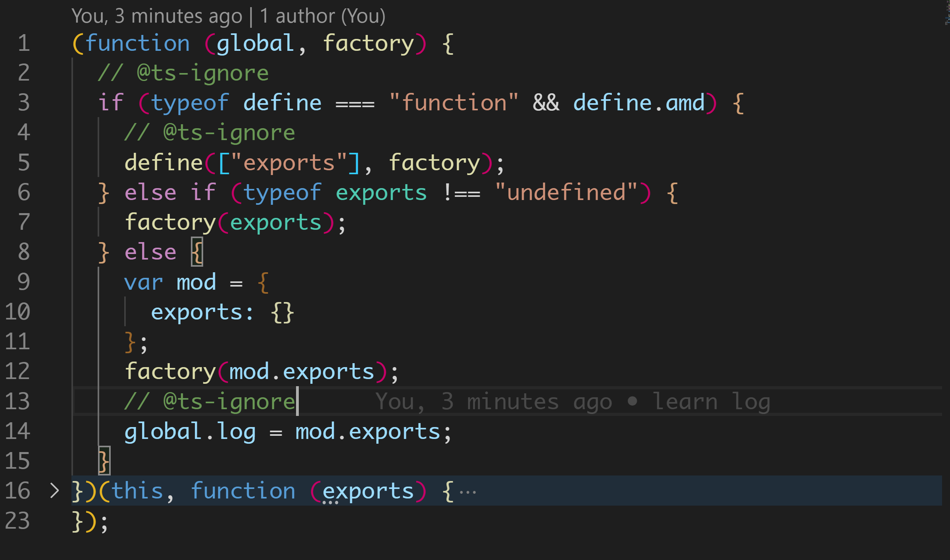Click the minimap in the top-right corner
The height and width of the screenshot is (560, 950).
point(947,16)
